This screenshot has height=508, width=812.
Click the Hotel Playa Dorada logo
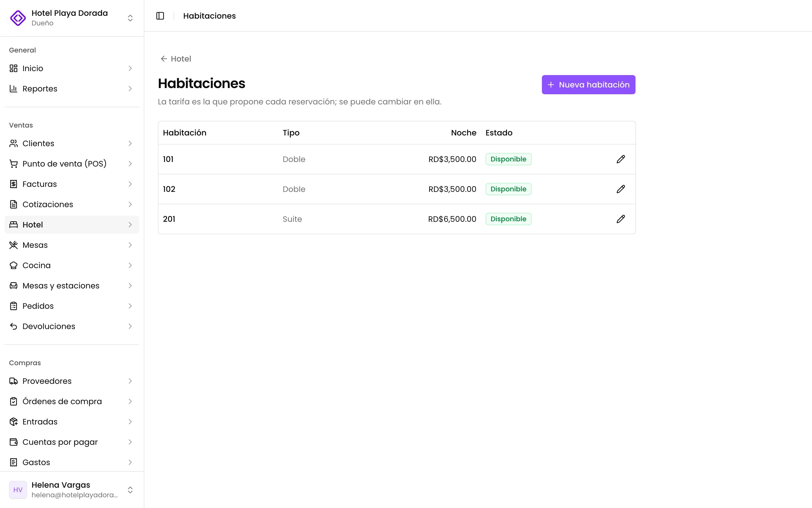click(x=18, y=18)
